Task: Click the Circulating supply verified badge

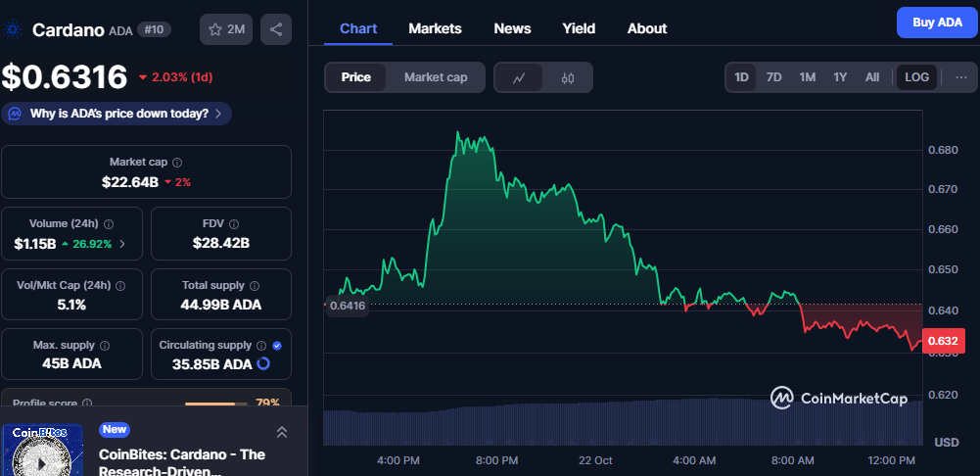Action: [x=277, y=346]
